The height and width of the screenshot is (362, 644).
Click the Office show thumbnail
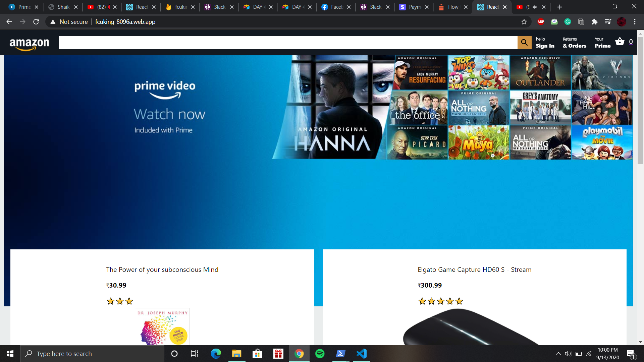pos(419,107)
